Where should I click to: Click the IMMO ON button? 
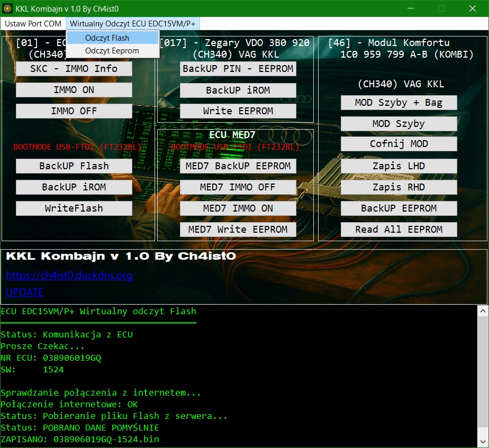coord(74,90)
